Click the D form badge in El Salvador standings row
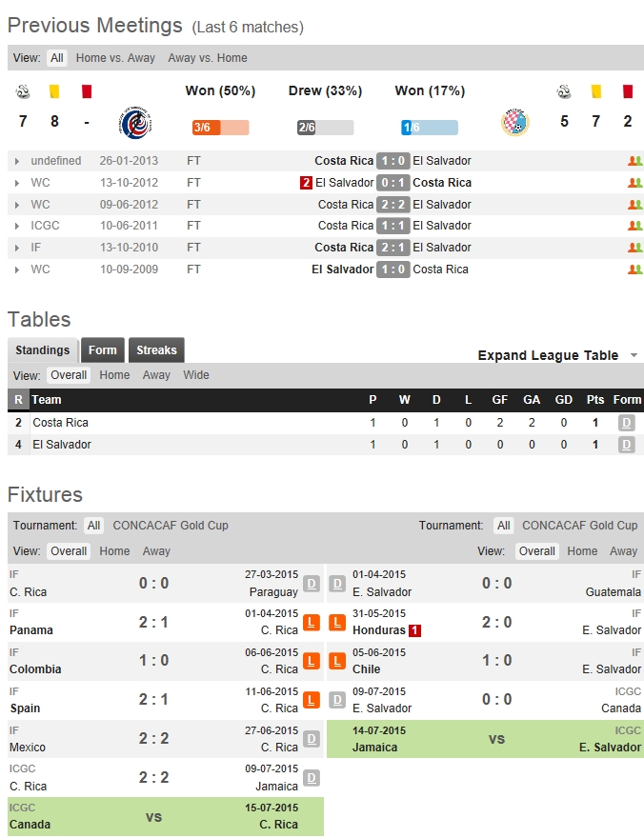Screen dimensions: 644x838 pos(626,445)
